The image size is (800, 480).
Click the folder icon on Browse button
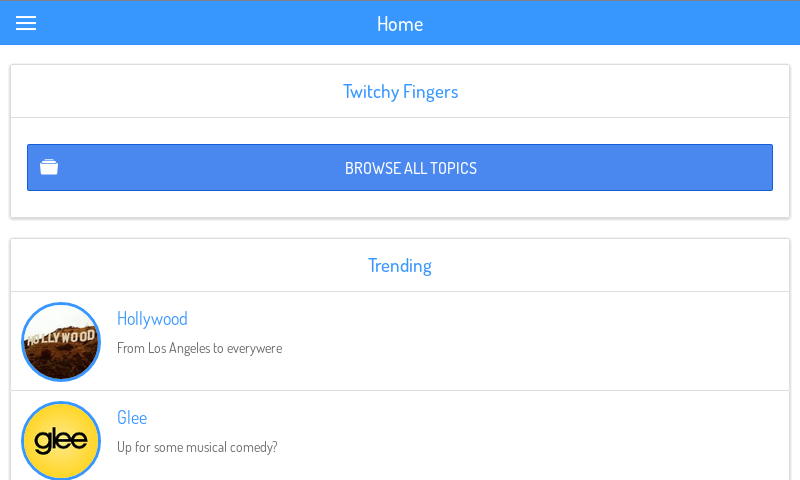49,167
